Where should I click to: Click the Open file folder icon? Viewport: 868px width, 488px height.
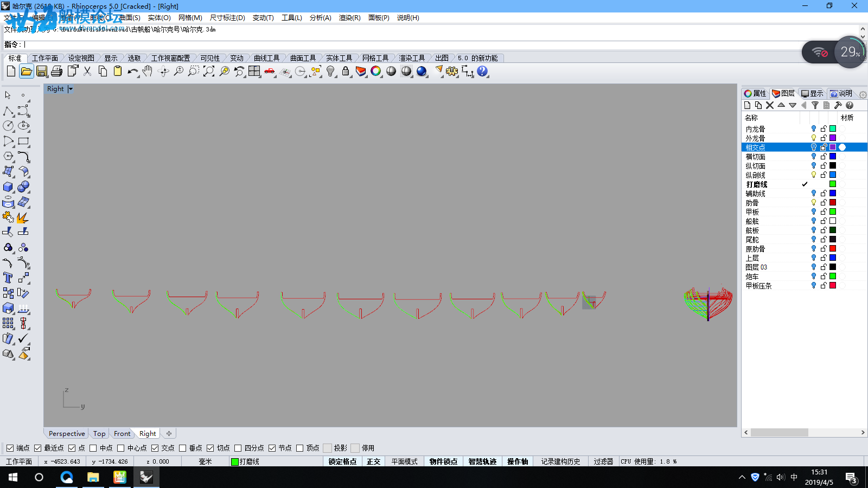[x=26, y=71]
